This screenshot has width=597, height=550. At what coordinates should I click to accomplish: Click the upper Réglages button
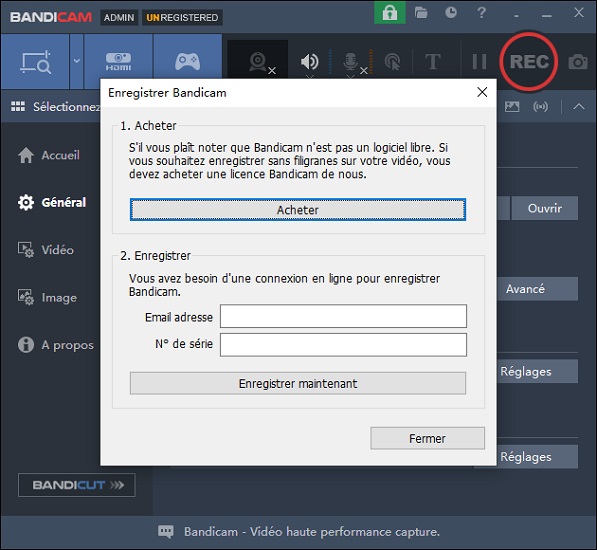[x=538, y=371]
